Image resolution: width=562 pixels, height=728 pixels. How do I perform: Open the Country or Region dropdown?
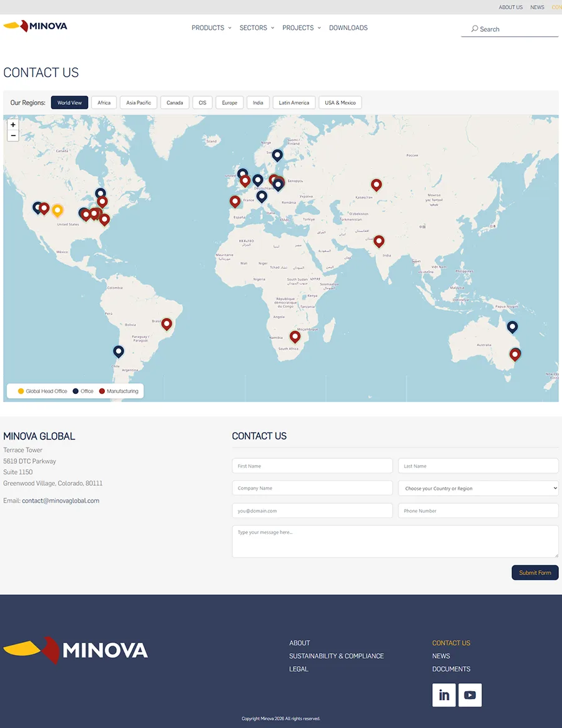pos(478,488)
